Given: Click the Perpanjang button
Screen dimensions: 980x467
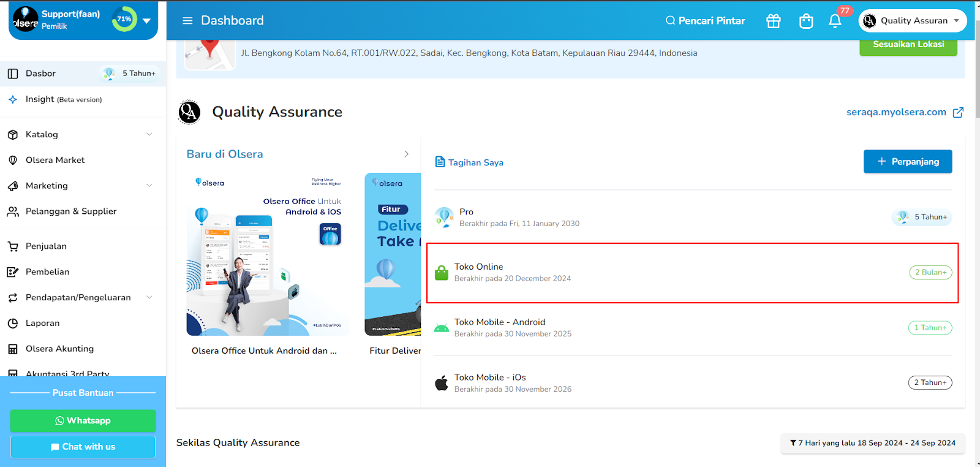Looking at the screenshot, I should [x=908, y=162].
